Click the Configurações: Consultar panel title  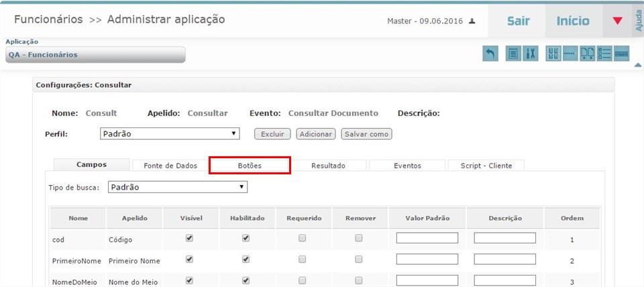[84, 85]
